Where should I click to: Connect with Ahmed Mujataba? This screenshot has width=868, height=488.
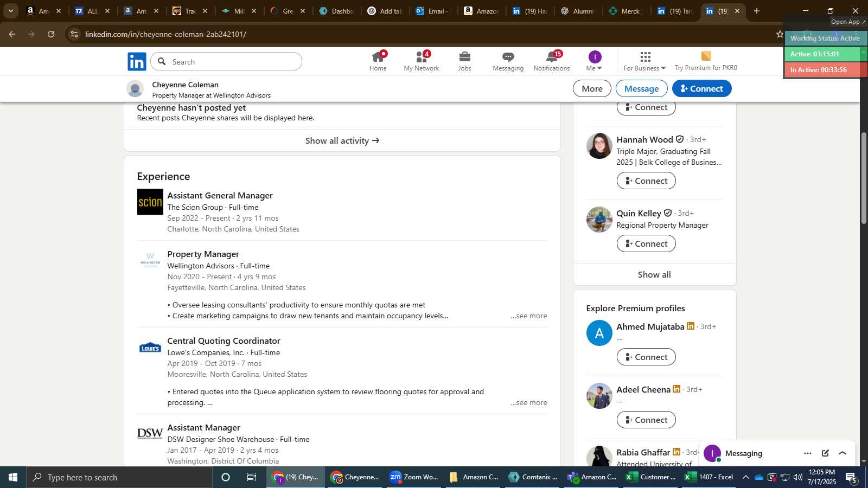[x=646, y=357]
